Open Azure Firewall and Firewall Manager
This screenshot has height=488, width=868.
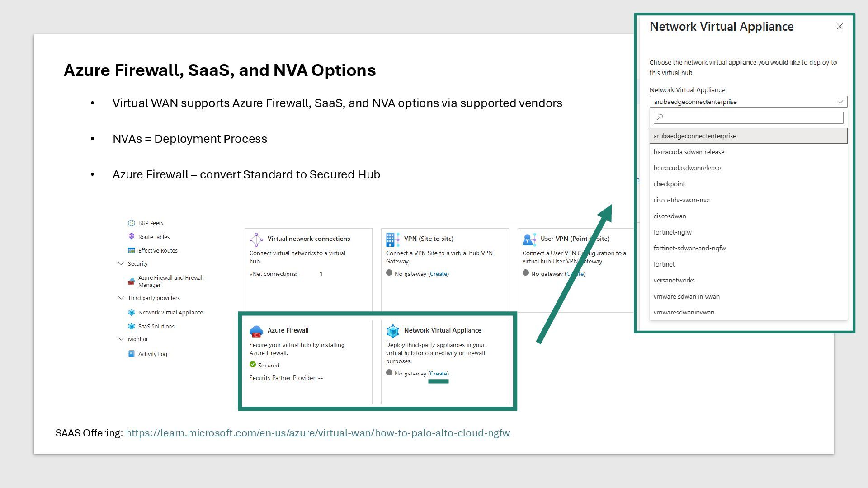(171, 281)
